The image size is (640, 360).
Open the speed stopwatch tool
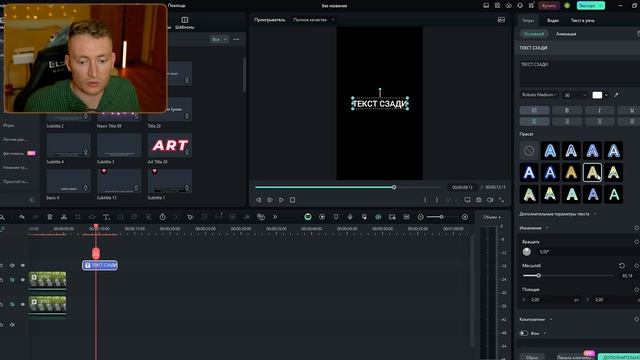[x=162, y=217]
